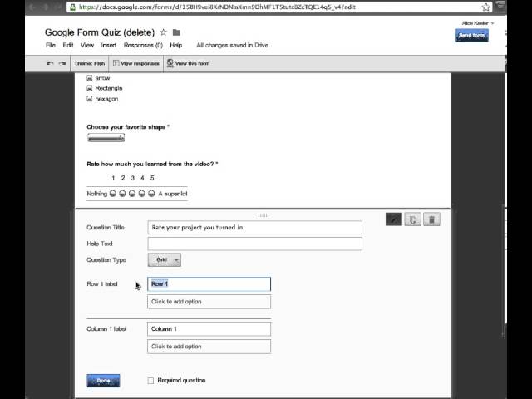The width and height of the screenshot is (532, 399).
Task: Click View responses in toolbar
Action: [136, 63]
